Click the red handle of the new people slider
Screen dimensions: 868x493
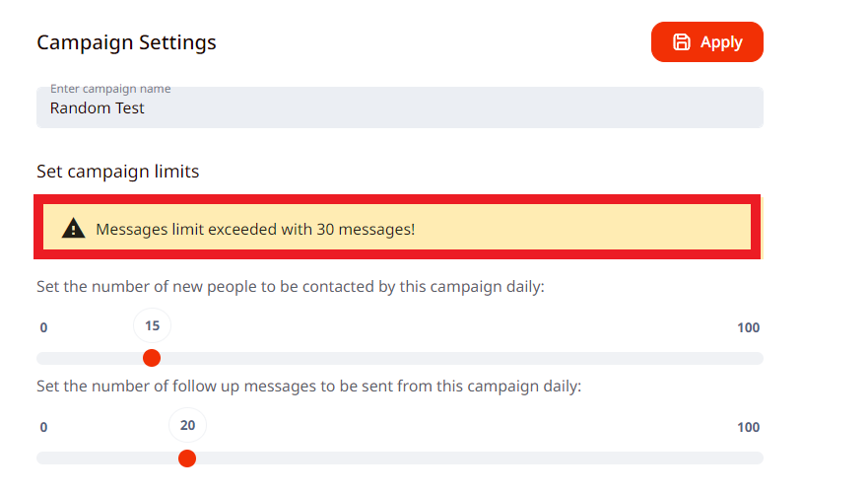152,358
